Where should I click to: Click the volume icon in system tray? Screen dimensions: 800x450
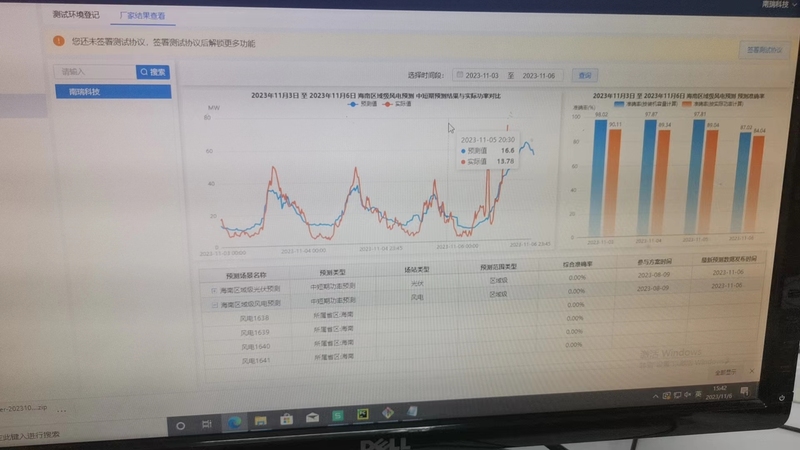[688, 394]
